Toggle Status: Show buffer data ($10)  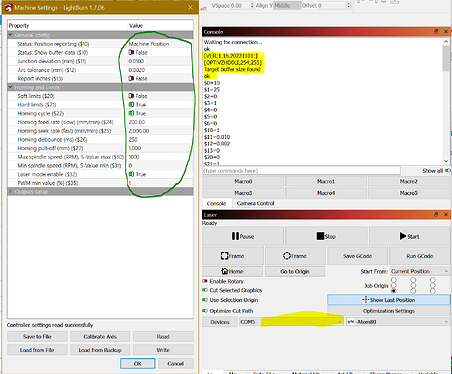point(131,52)
